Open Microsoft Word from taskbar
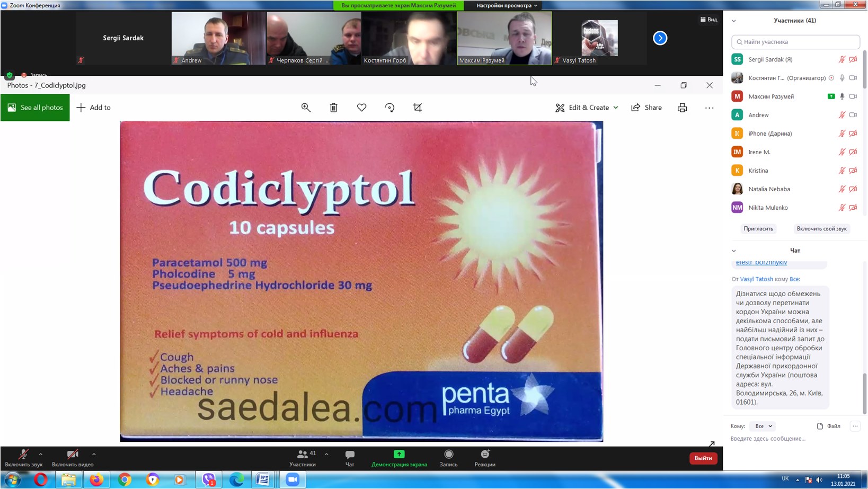868x489 pixels. (263, 480)
